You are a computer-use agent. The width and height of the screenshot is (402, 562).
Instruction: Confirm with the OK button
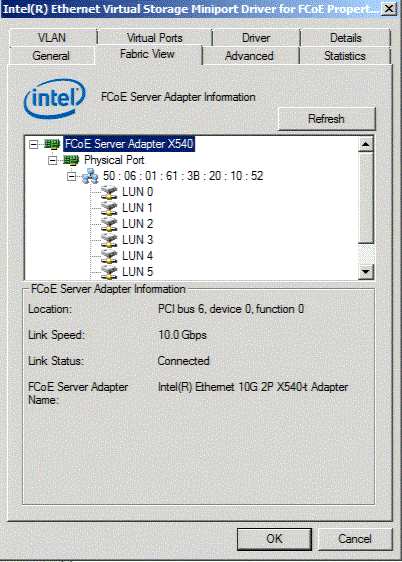pos(274,539)
